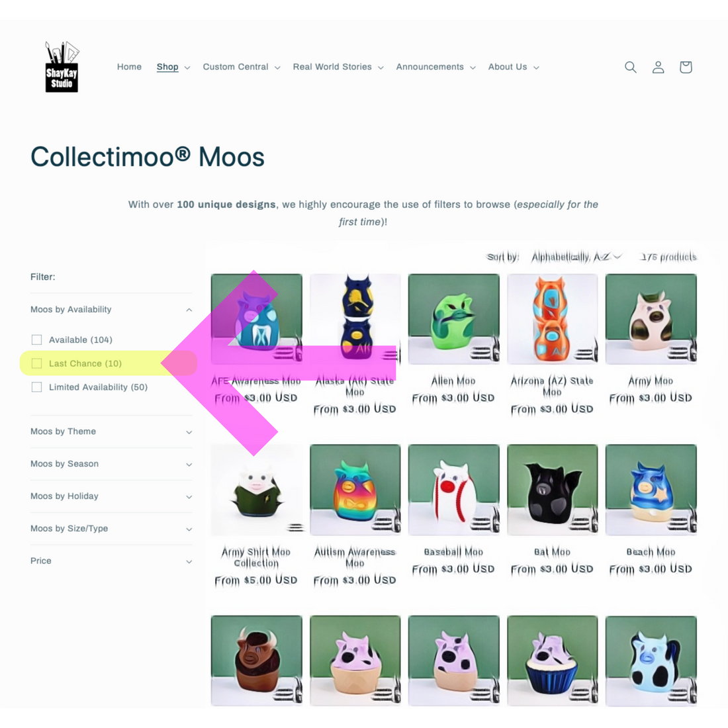728x728 pixels.
Task: Open the Shop menu
Action: tap(173, 67)
